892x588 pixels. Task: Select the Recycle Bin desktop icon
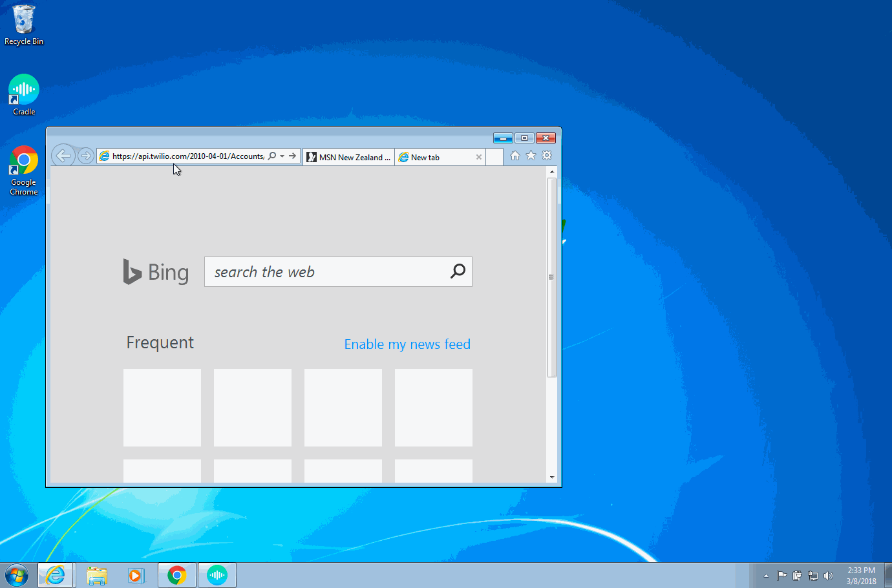(x=24, y=26)
